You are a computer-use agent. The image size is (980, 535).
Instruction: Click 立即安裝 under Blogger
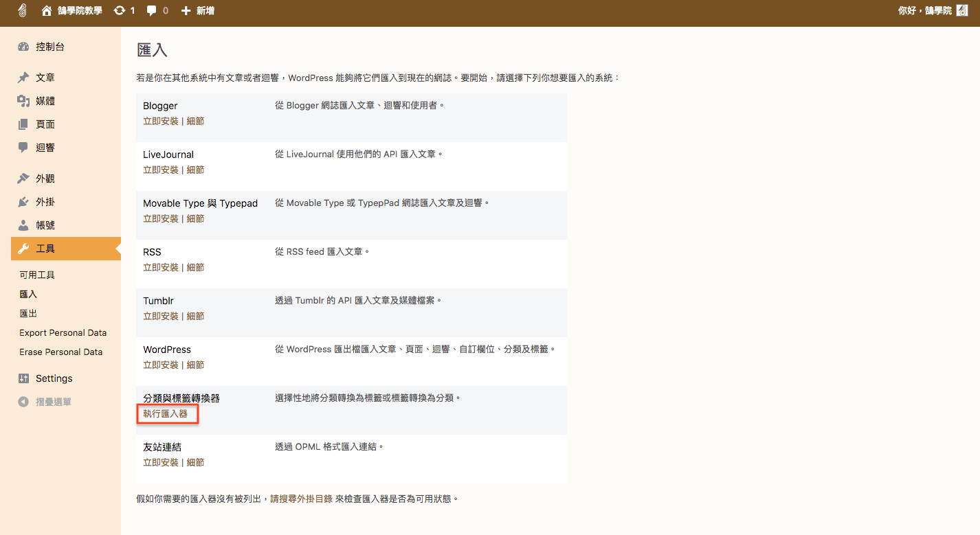pyautogui.click(x=161, y=121)
